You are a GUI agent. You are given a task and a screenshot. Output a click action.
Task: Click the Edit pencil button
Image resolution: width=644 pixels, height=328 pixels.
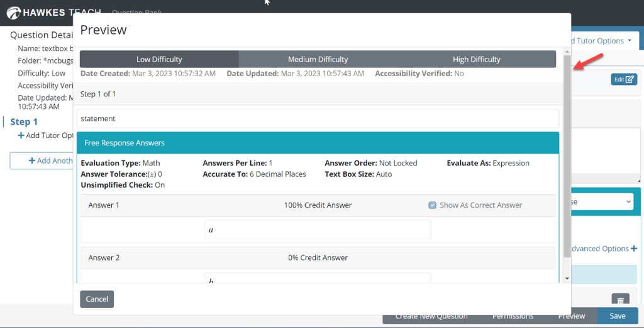coord(623,79)
